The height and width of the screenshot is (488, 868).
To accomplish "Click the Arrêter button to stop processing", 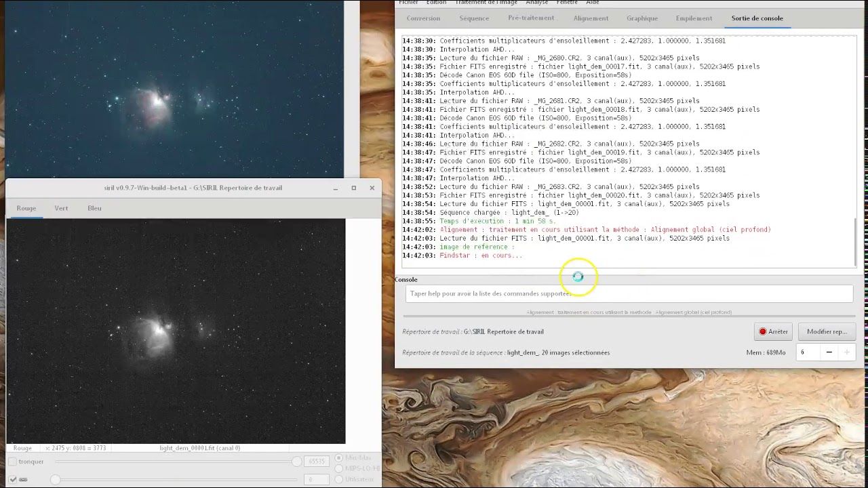I will pos(773,331).
